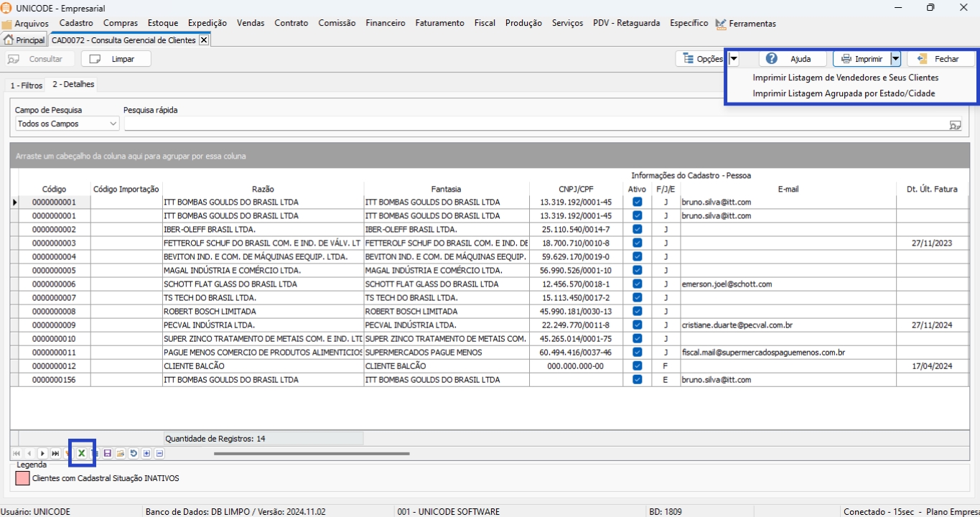Image resolution: width=980 pixels, height=517 pixels.
Task: Click the Limpar button
Action: pyautogui.click(x=116, y=59)
